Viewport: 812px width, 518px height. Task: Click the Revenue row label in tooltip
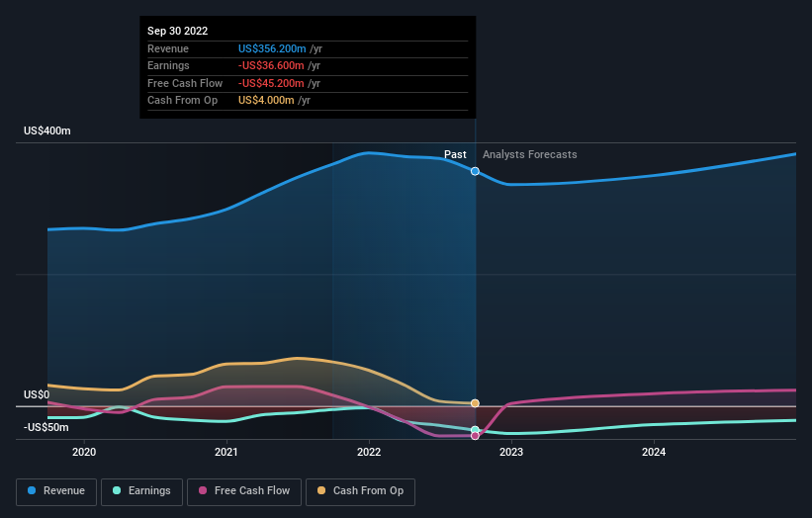tap(168, 48)
